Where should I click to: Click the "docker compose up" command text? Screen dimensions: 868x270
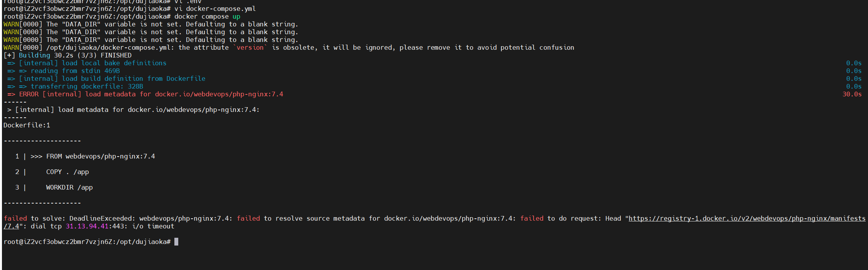tap(207, 17)
